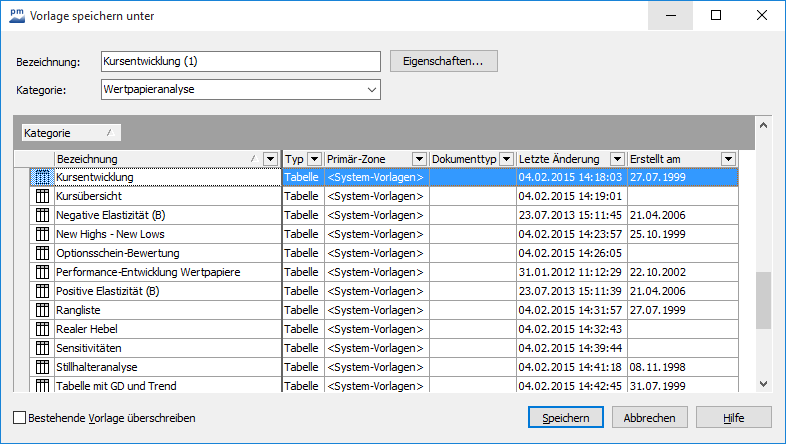Enable Bestehende Vorlage überschreiben checkbox
The width and height of the screenshot is (786, 444).
[x=20, y=418]
